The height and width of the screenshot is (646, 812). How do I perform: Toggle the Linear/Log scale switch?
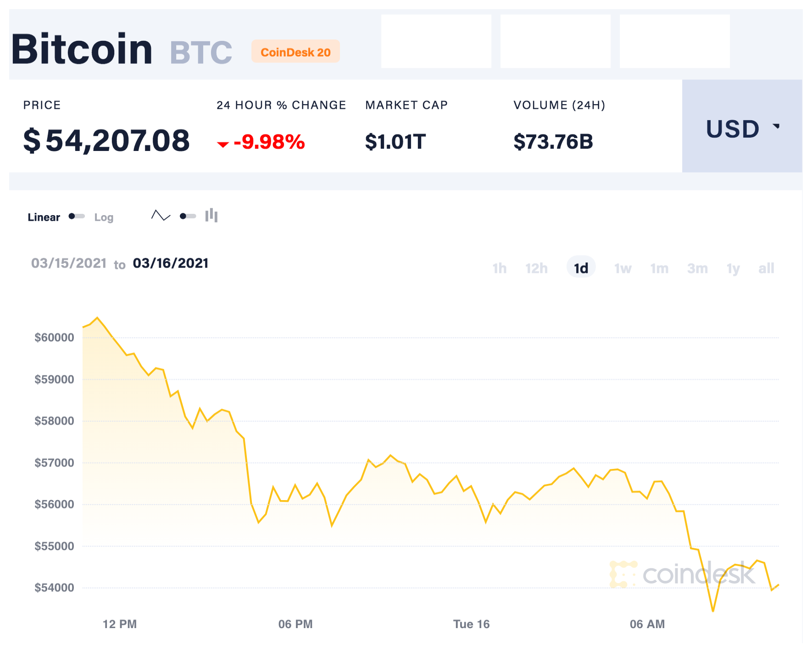pos(77,216)
